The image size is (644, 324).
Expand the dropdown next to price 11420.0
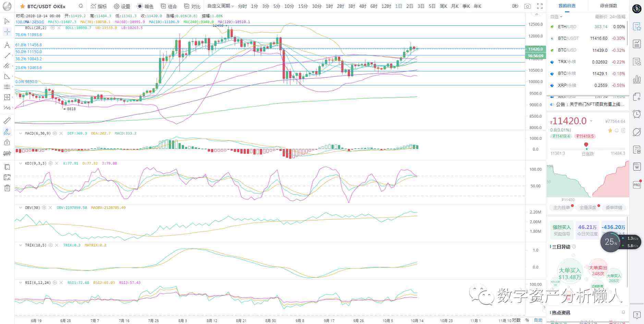591,121
